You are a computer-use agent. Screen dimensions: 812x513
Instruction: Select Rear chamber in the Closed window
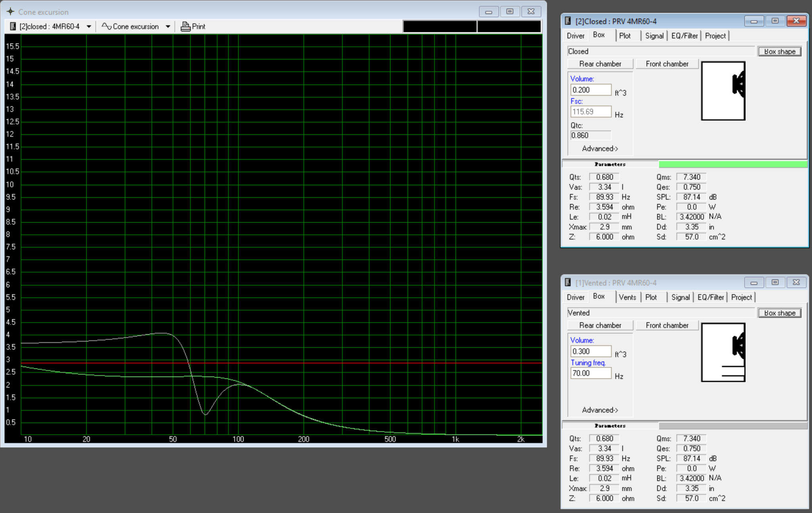(x=600, y=64)
